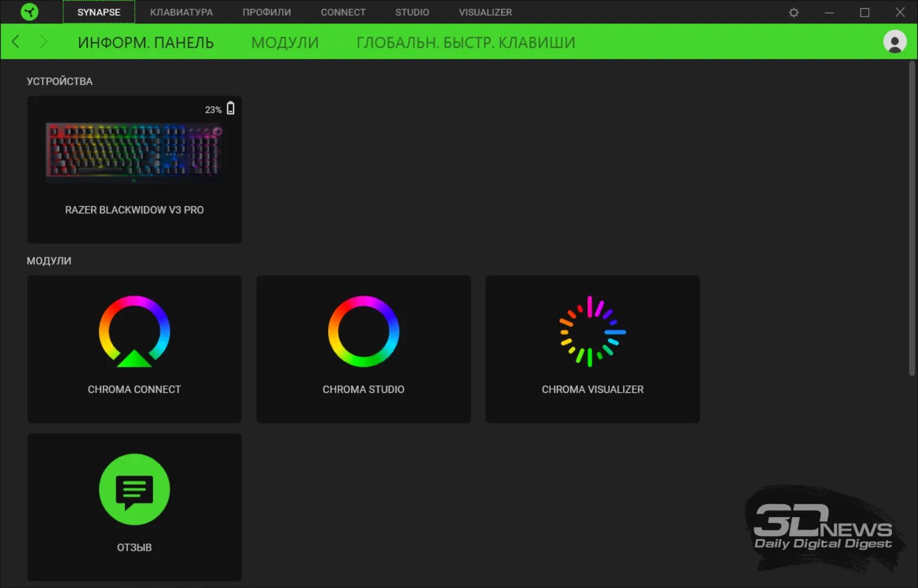Click the CHROMA STUDIO label
Screen dimensions: 918x588
pyautogui.click(x=364, y=389)
